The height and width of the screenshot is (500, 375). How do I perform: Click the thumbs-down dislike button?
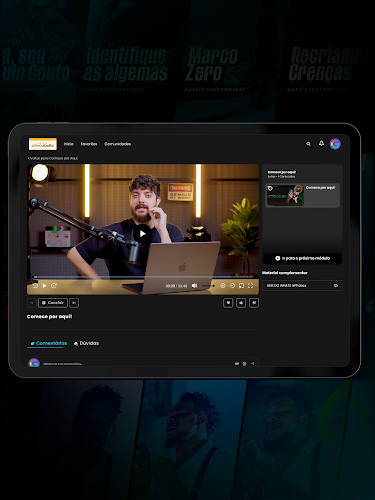[254, 303]
